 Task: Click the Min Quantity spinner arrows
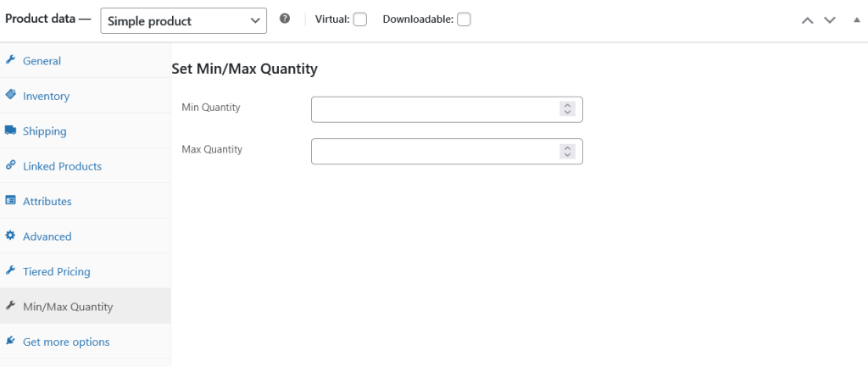568,109
